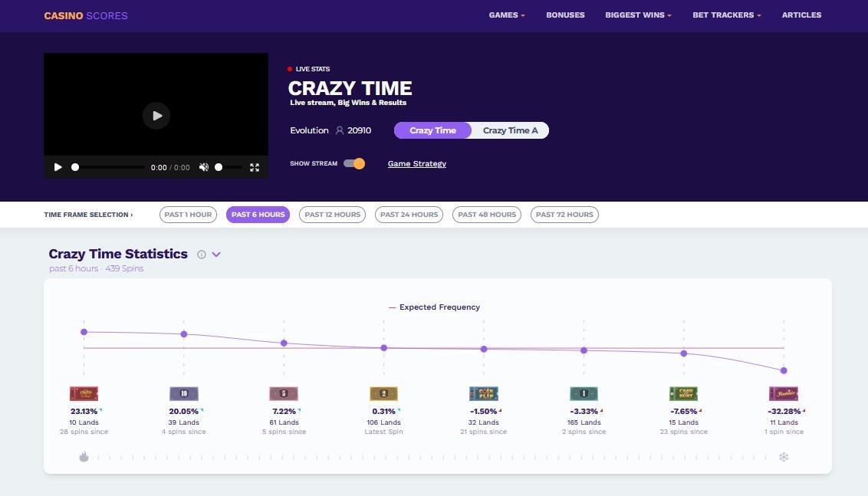Select Past 6 Hours time frame
This screenshot has height=496, width=868.
pyautogui.click(x=258, y=215)
